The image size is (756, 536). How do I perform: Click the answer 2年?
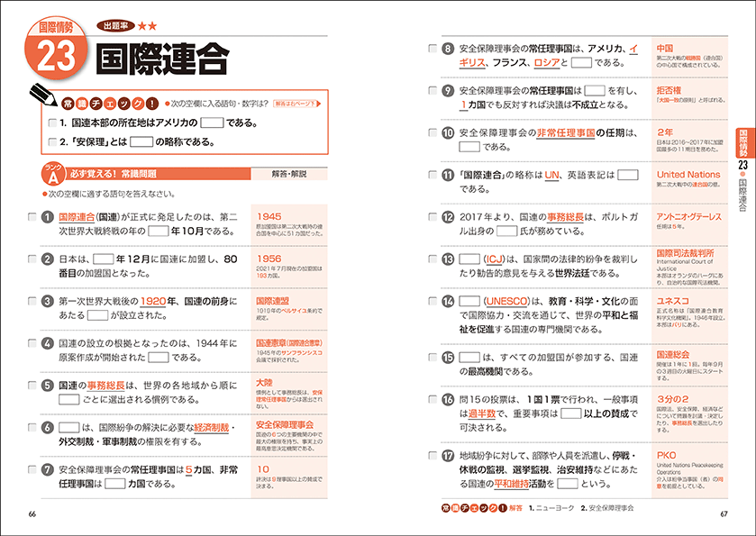click(x=665, y=132)
